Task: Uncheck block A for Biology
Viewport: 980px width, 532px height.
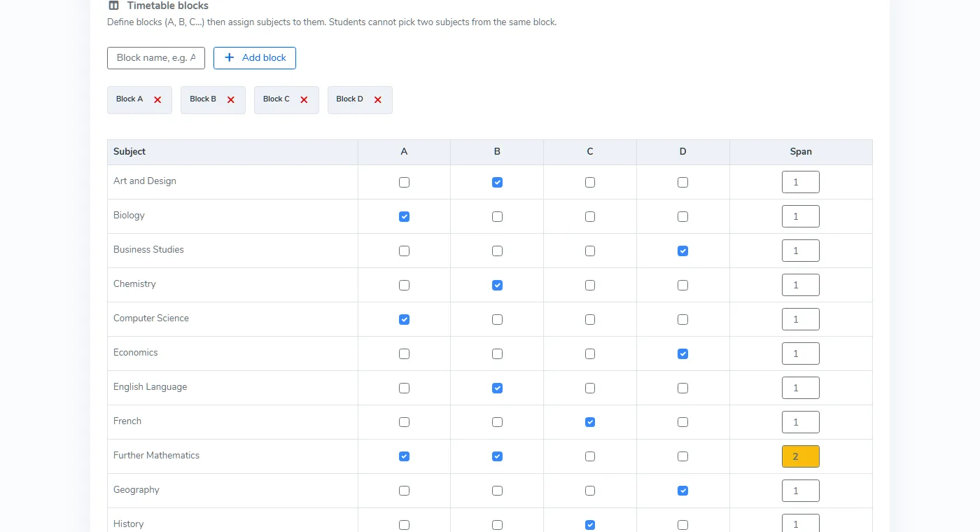Action: (404, 216)
